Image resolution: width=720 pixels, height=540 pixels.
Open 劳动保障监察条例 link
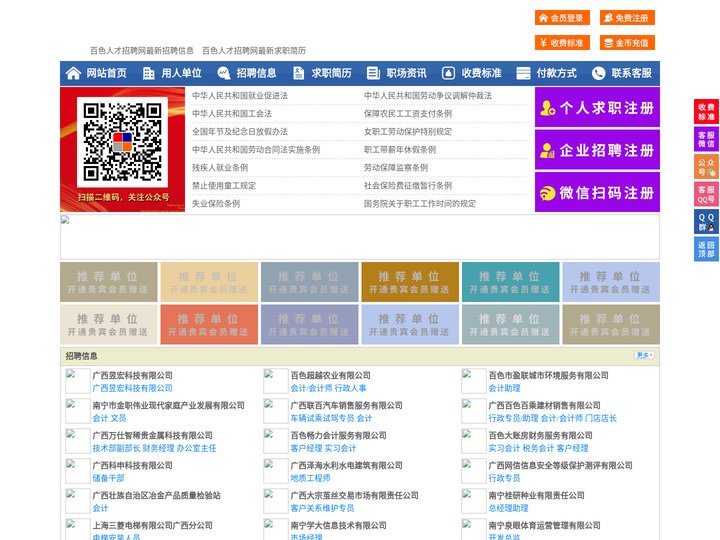[396, 168]
